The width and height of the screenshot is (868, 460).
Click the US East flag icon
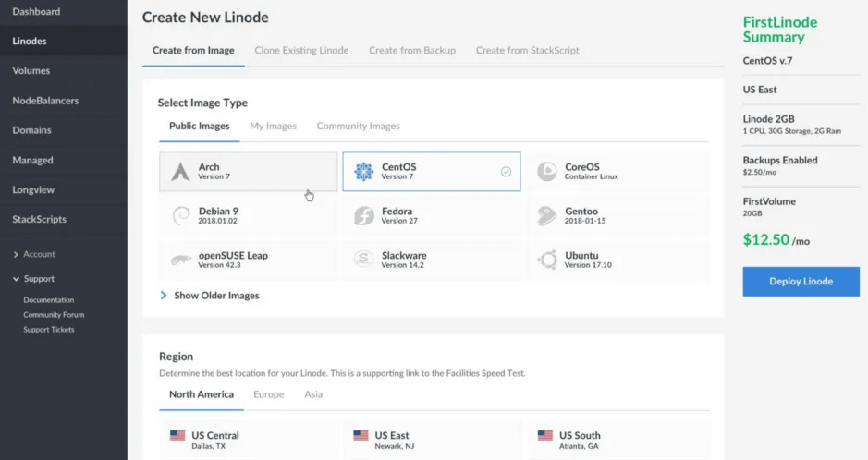pyautogui.click(x=361, y=435)
